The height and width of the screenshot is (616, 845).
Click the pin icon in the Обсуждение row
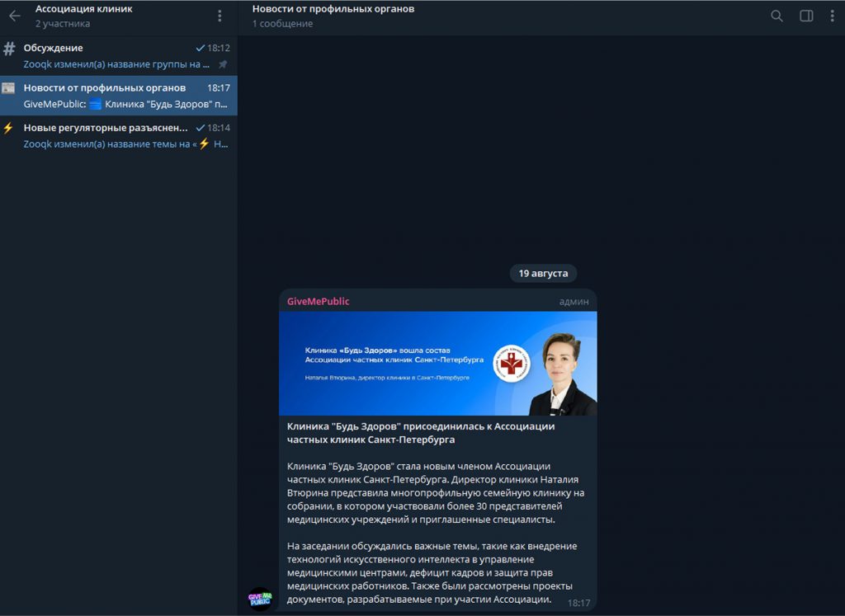click(x=223, y=64)
